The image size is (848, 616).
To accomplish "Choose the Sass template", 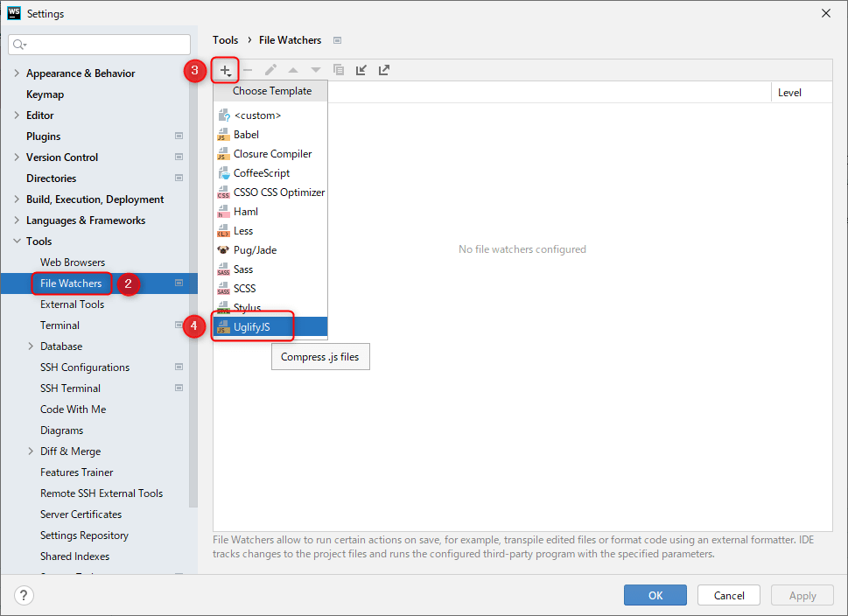I will [x=270, y=269].
